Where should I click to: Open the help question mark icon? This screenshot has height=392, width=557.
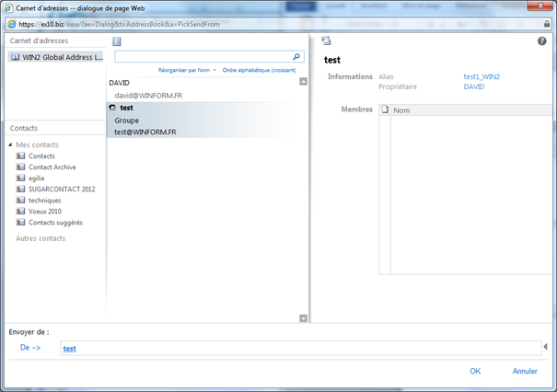point(542,41)
